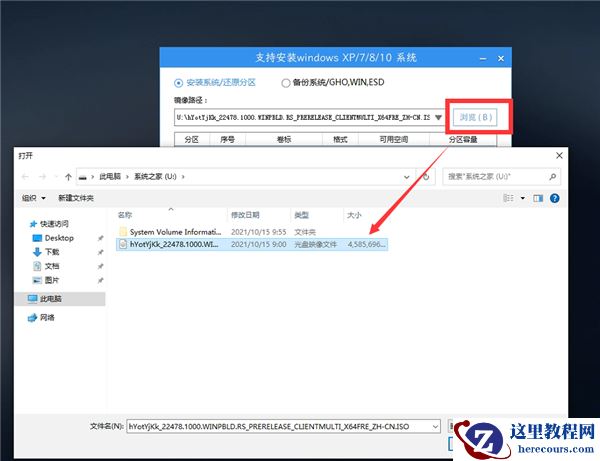Screen dimensions: 600x461
Task: Click the 2021/10/15 9:00 date cell
Action: (259, 244)
